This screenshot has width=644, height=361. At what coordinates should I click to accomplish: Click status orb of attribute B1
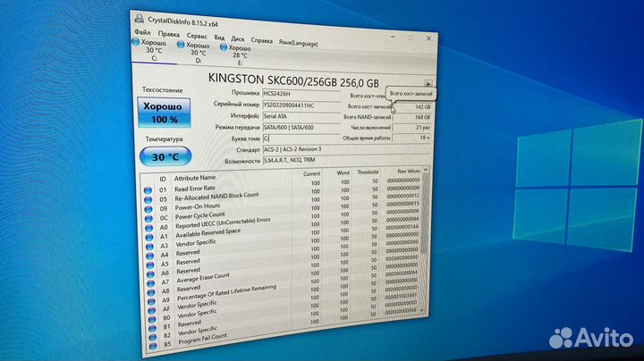click(x=153, y=329)
